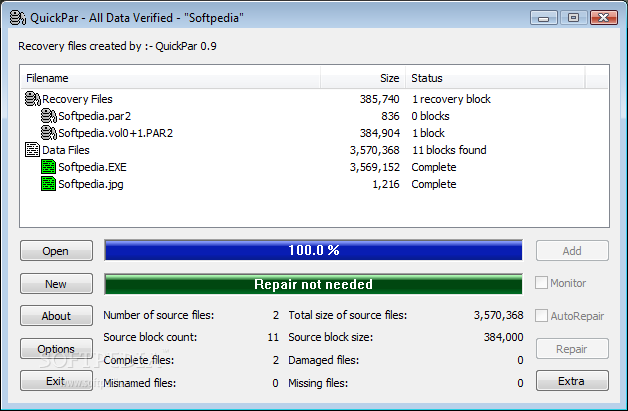Click the Exit button
The image size is (628, 411).
[56, 381]
